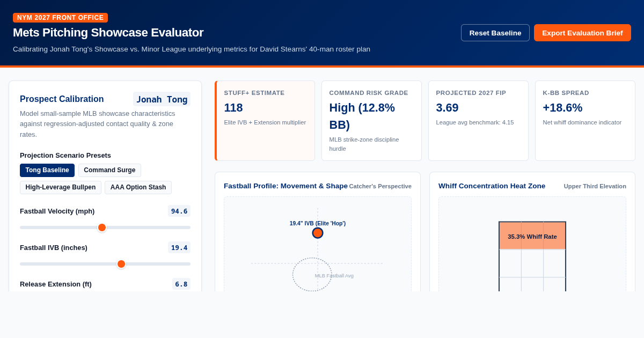Click the Prospect Calibration heading
644x338 pixels.
62,99
